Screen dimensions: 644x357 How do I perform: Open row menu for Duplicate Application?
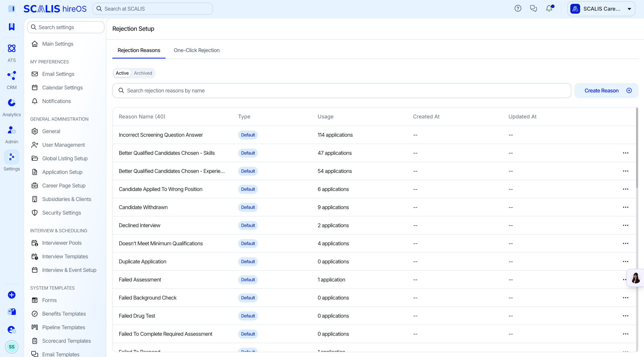click(x=625, y=262)
